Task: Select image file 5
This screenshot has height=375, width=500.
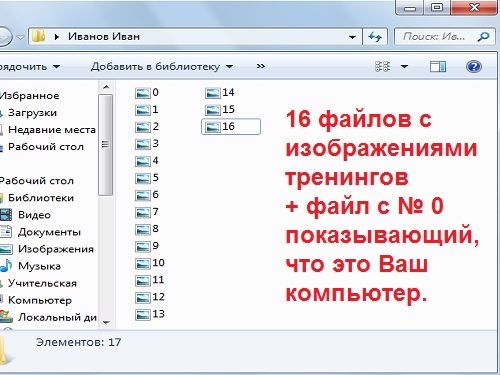Action: [147, 178]
